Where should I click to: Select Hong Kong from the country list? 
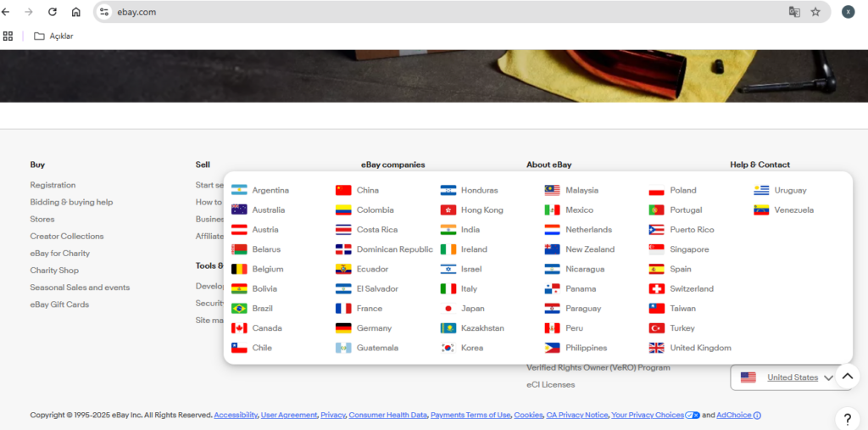click(x=482, y=210)
